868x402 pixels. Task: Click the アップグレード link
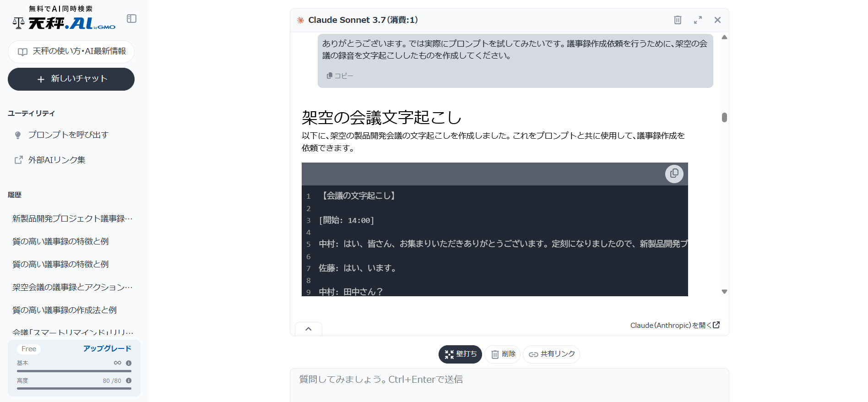point(107,348)
